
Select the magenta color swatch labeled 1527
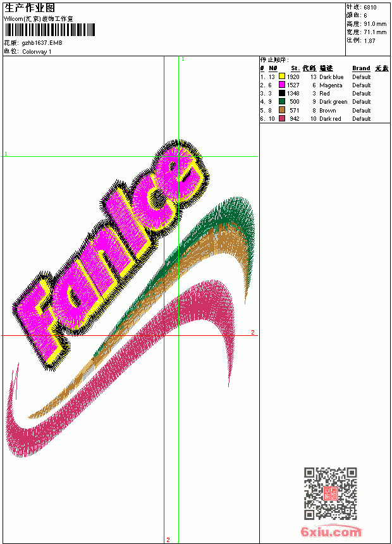pos(282,85)
